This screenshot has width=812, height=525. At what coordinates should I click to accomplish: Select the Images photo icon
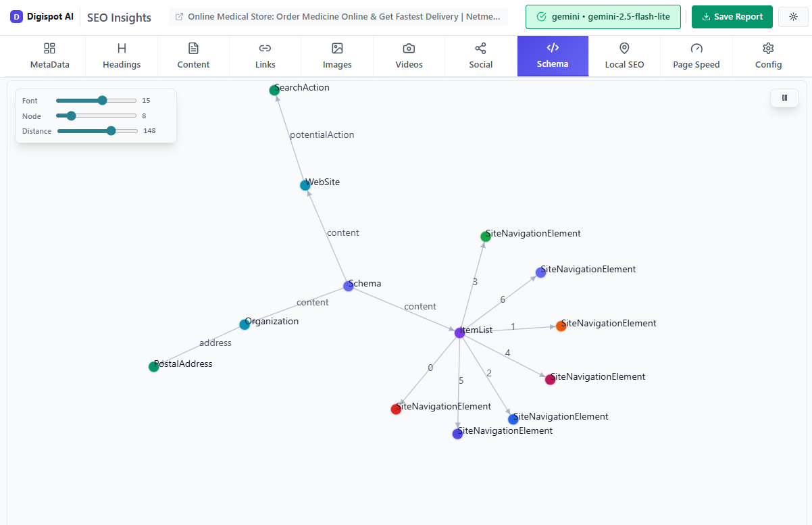(x=336, y=49)
